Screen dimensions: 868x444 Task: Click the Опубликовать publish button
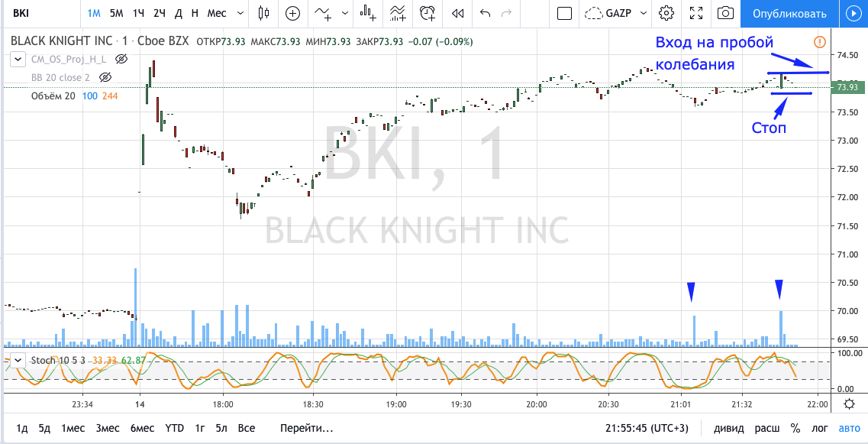pos(789,14)
